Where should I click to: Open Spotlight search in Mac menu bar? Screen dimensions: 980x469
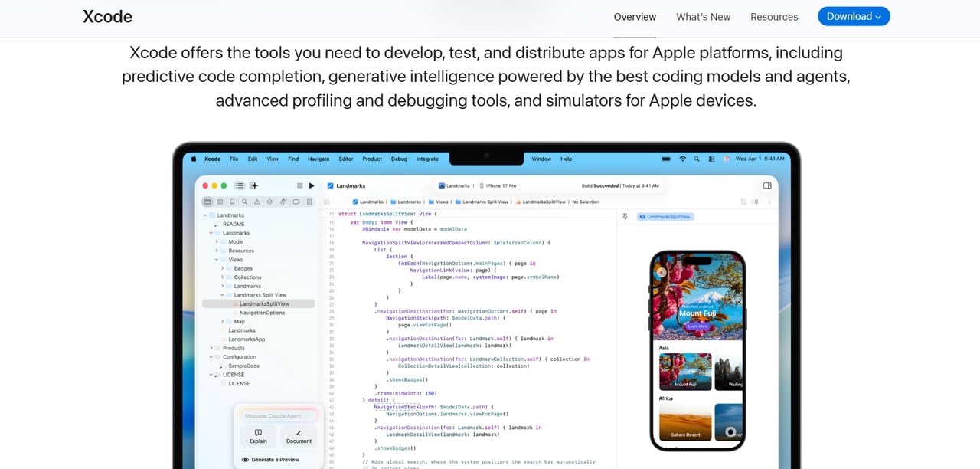697,159
